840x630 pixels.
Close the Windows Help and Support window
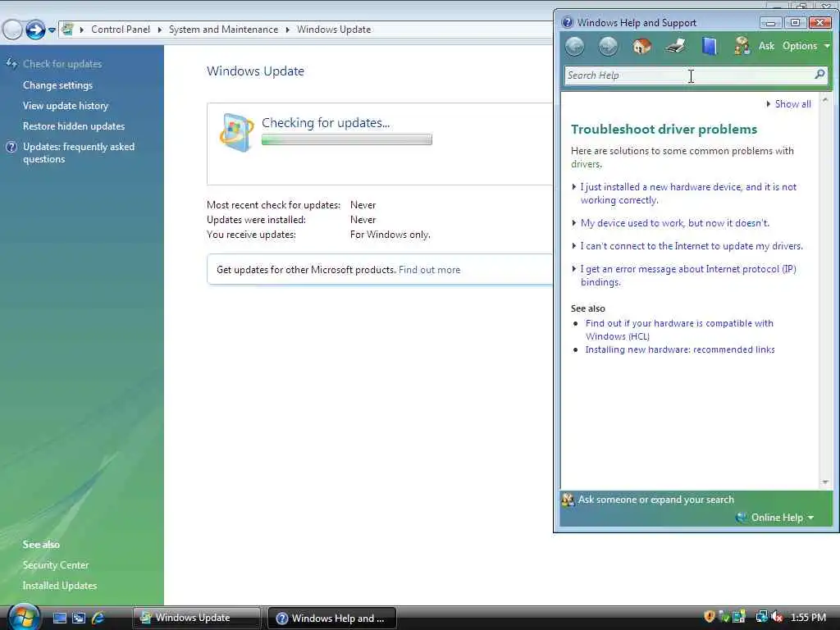point(819,22)
